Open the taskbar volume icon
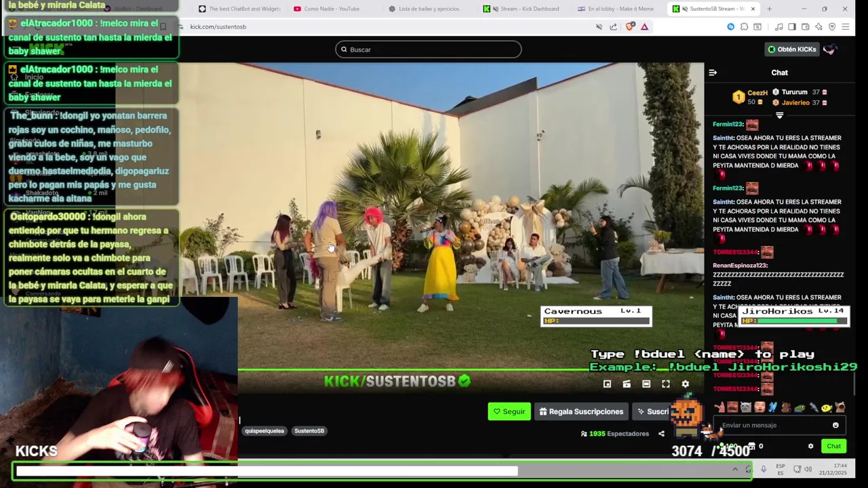This screenshot has width=868, height=488. pyautogui.click(x=808, y=469)
